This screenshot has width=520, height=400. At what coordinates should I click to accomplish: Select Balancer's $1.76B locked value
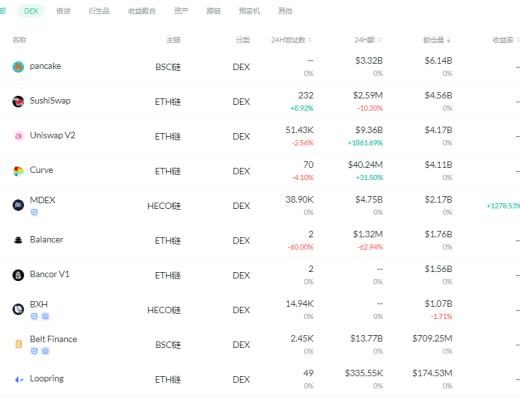tap(438, 234)
